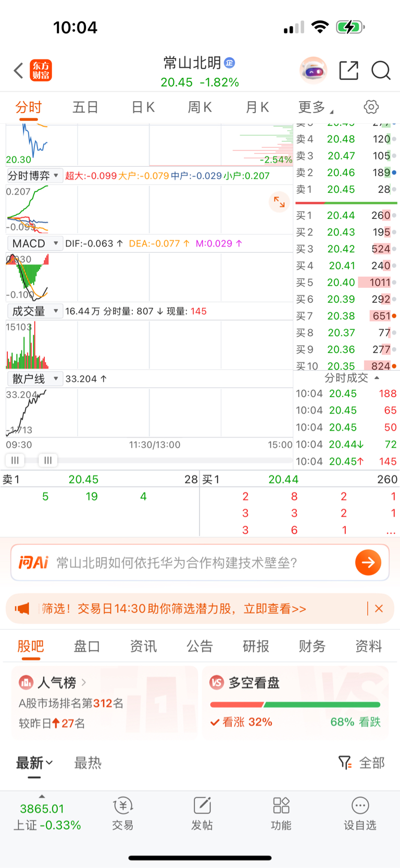Open 股吧 section tab
The image size is (400, 868).
[31, 646]
